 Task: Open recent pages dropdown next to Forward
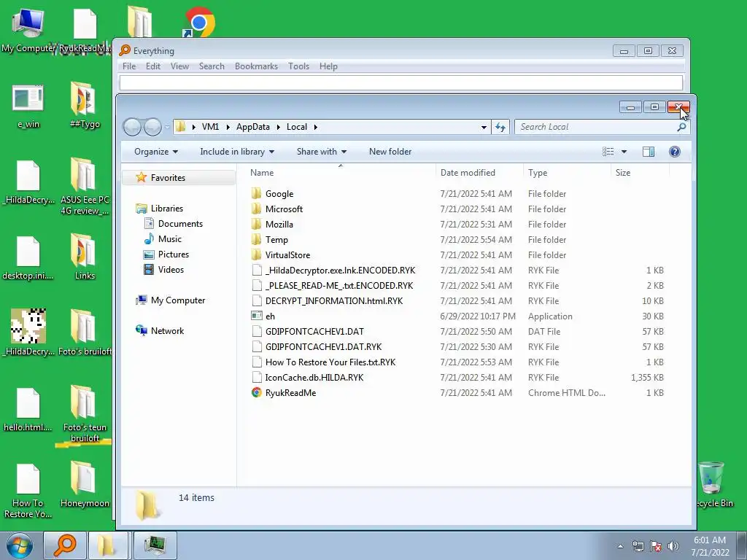pos(167,127)
